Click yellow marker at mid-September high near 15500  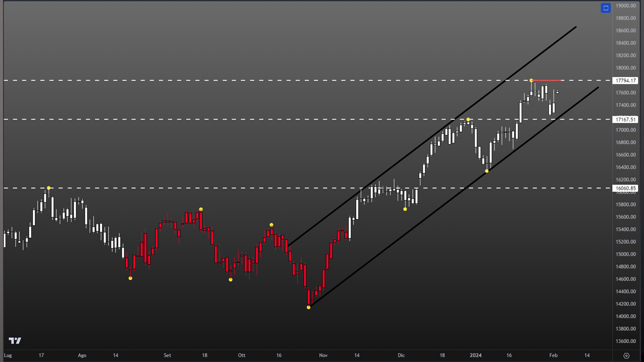[201, 209]
